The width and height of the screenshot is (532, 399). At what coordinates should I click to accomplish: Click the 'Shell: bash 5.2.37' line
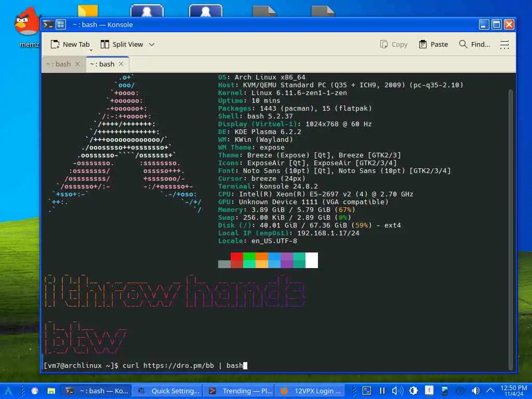click(255, 116)
